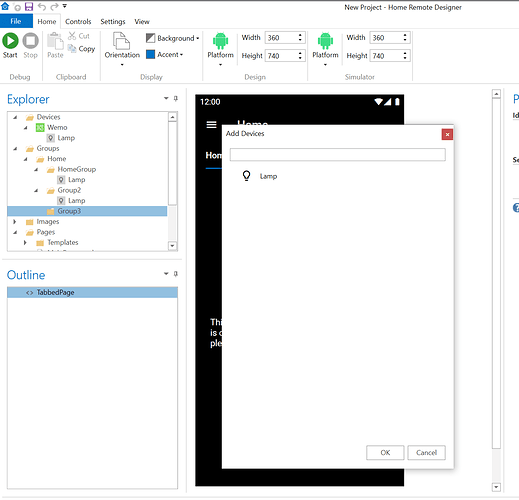The image size is (519, 500).
Task: Open the hamburger menu in phone preview
Action: pyautogui.click(x=211, y=125)
